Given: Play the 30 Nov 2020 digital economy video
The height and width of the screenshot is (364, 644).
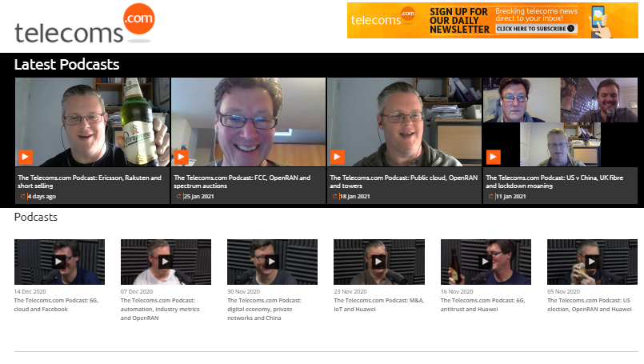Looking at the screenshot, I should (272, 261).
